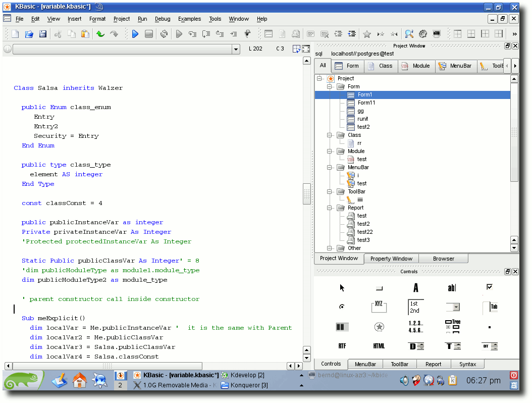This screenshot has width=532, height=403.
Task: Collapse the MenuBar folder in project tree
Action: pos(329,167)
